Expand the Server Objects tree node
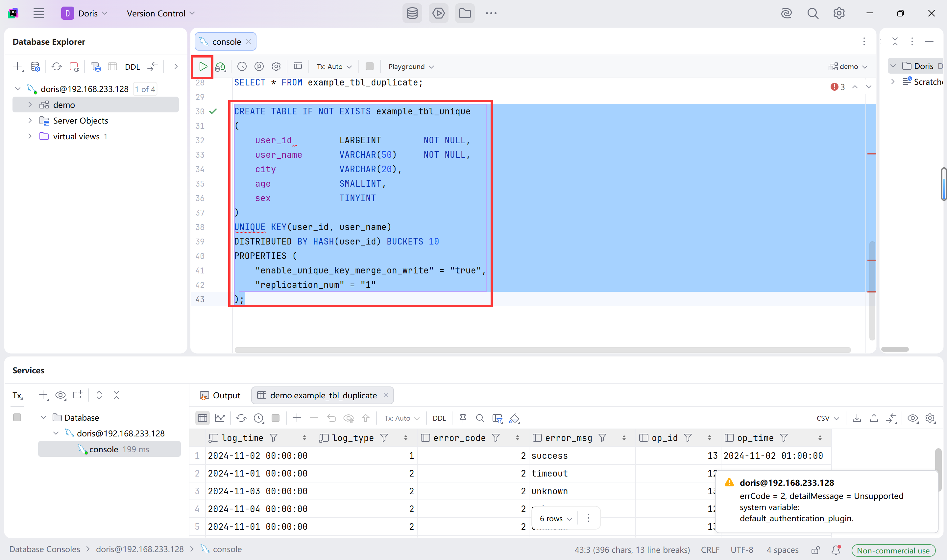This screenshot has height=560, width=947. [30, 121]
